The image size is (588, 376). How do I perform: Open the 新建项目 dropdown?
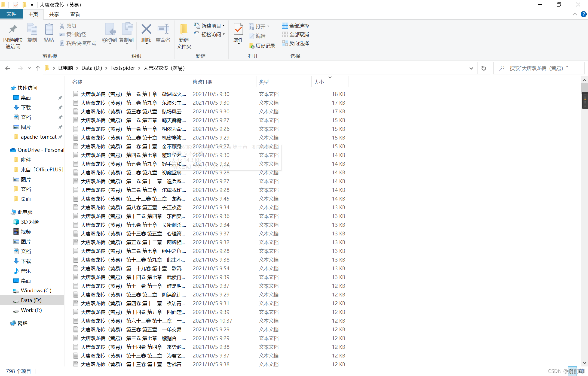click(x=224, y=26)
